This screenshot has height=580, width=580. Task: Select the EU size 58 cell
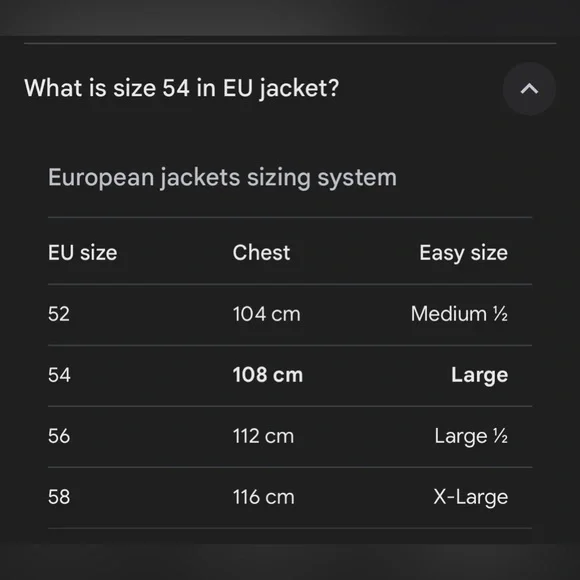coord(59,497)
